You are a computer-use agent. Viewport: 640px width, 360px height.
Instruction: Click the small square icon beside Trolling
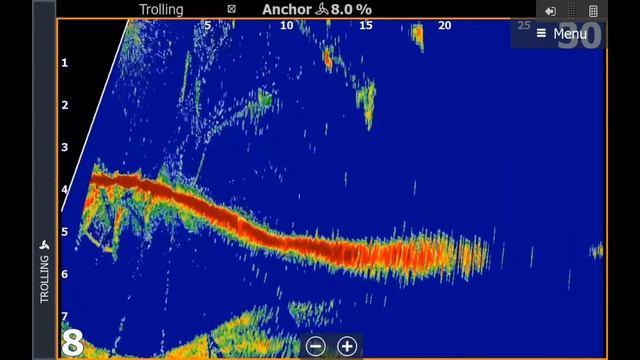coord(231,9)
